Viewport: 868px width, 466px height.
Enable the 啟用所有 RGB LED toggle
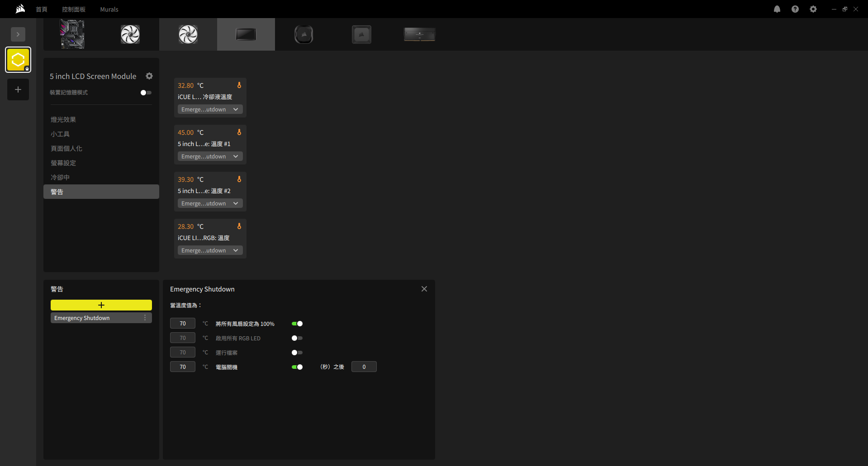(x=297, y=338)
